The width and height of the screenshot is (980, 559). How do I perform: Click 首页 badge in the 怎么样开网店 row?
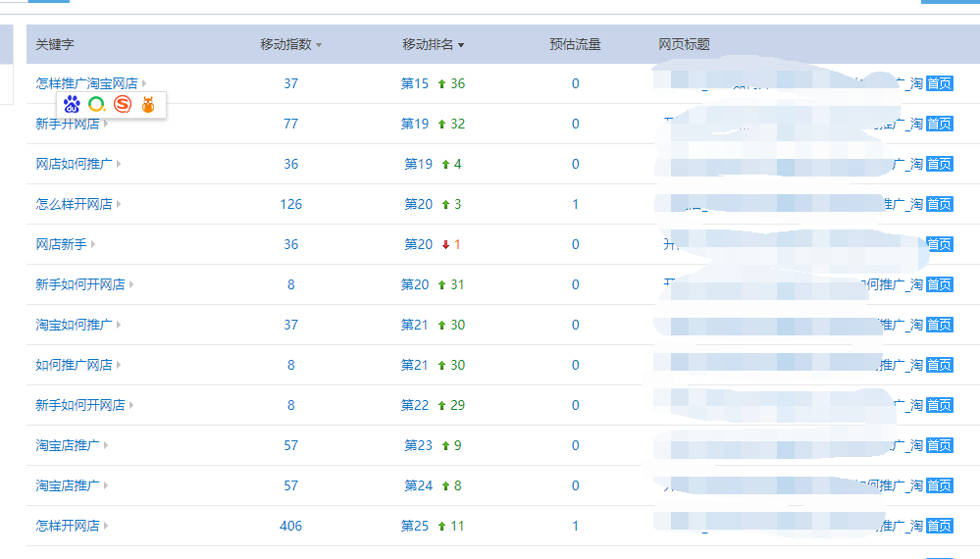[x=940, y=204]
